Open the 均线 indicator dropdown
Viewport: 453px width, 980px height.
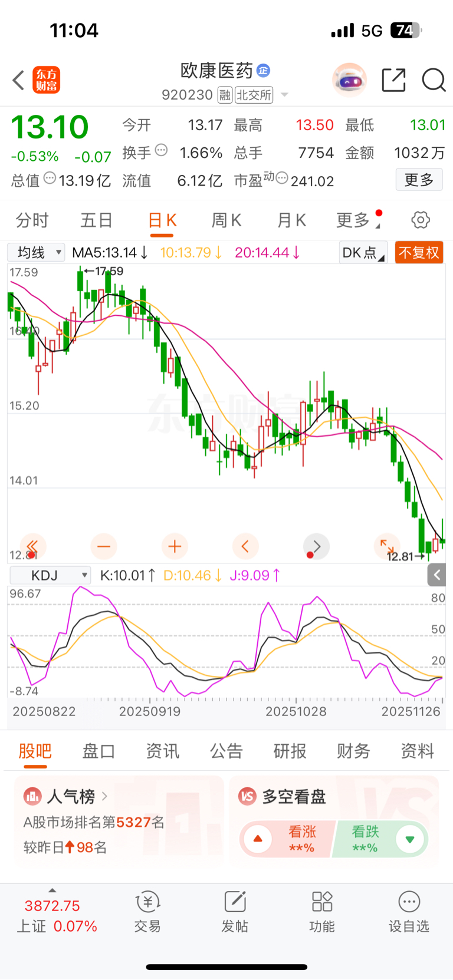pos(36,253)
